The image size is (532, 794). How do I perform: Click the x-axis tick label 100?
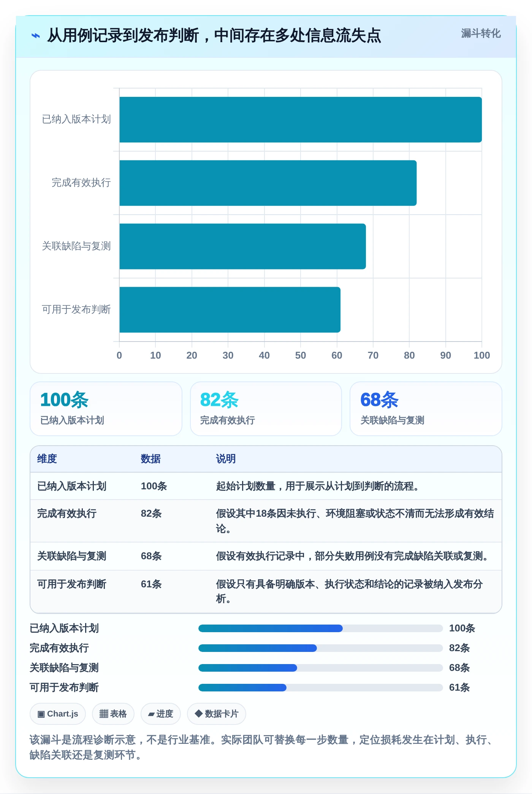point(482,356)
